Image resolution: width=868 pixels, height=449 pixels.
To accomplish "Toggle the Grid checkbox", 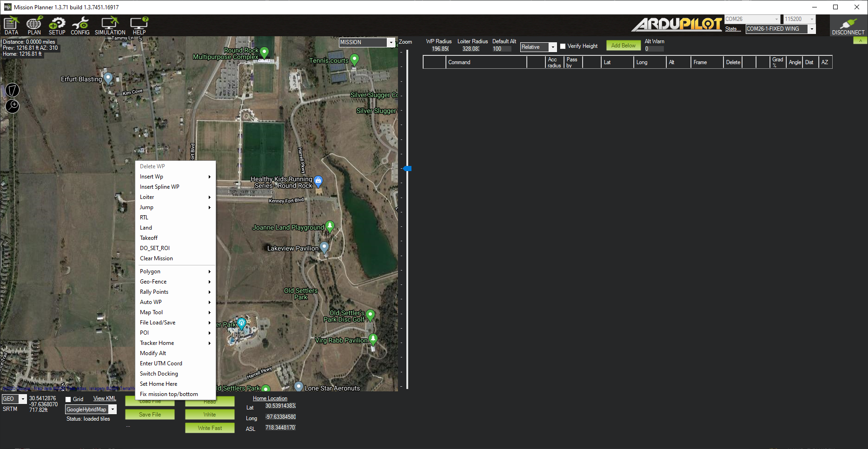I will point(68,399).
